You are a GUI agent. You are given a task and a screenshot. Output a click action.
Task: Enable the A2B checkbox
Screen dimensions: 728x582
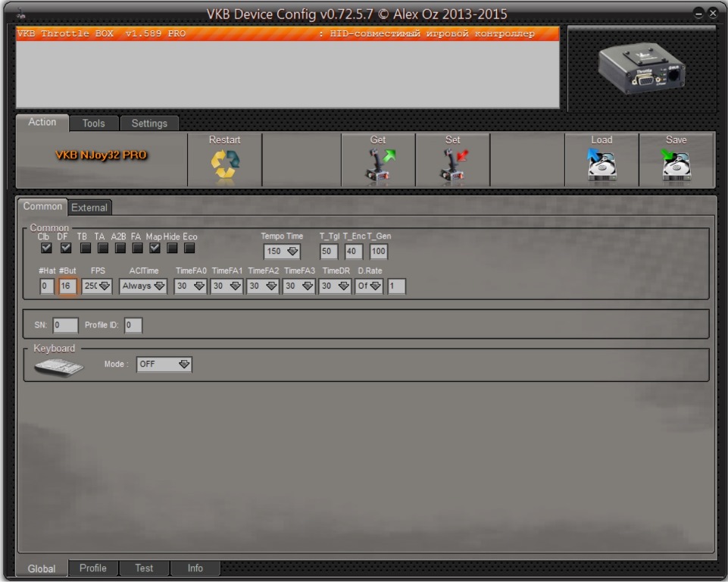point(120,248)
